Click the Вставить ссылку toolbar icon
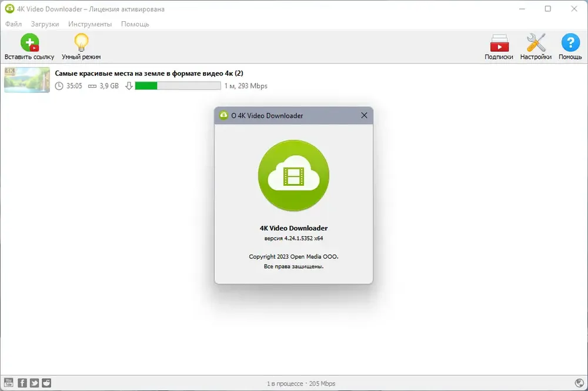Screen dimensions: 588x391 point(29,42)
